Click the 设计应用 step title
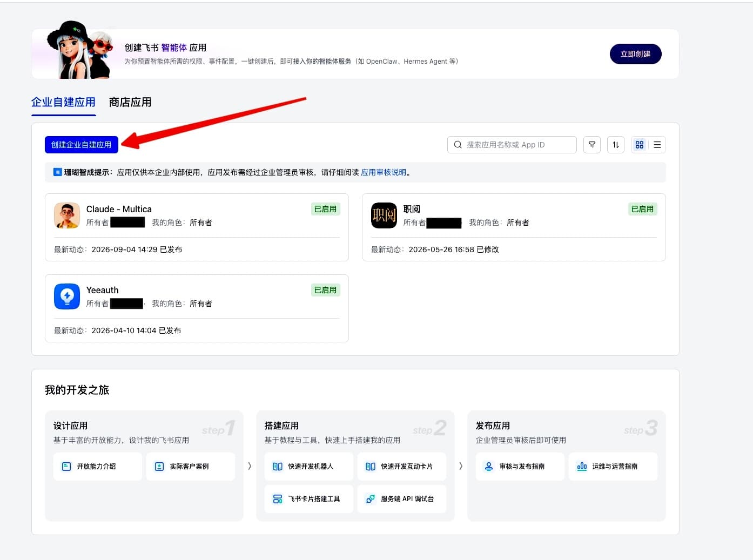 (x=70, y=426)
